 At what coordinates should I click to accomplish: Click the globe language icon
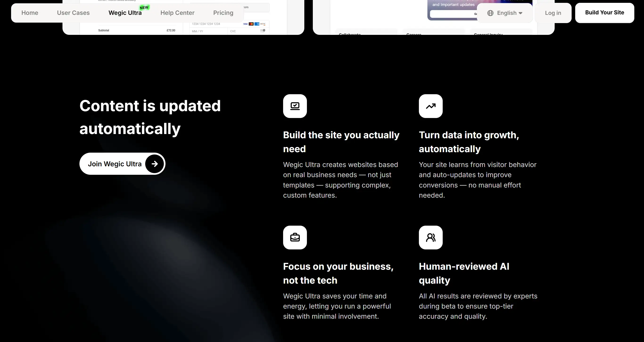490,13
